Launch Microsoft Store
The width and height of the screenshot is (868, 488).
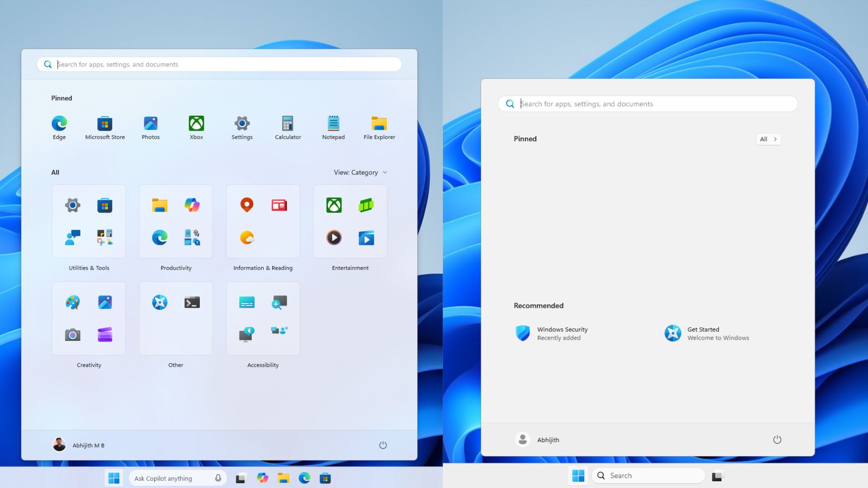coord(105,125)
